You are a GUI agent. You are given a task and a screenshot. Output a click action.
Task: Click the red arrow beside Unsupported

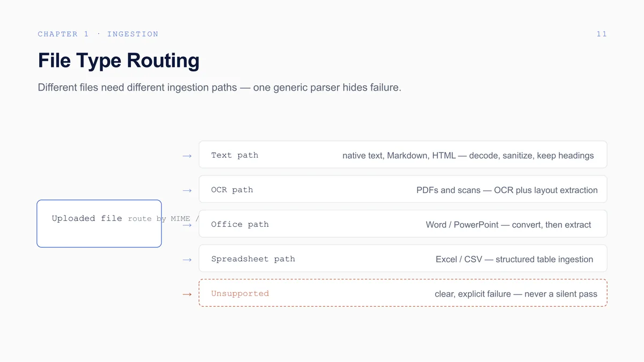tap(187, 294)
